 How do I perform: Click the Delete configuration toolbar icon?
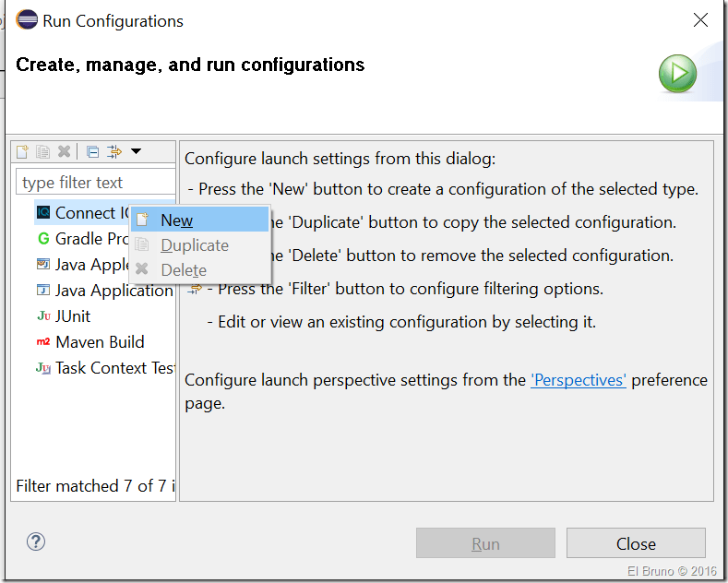pos(64,152)
